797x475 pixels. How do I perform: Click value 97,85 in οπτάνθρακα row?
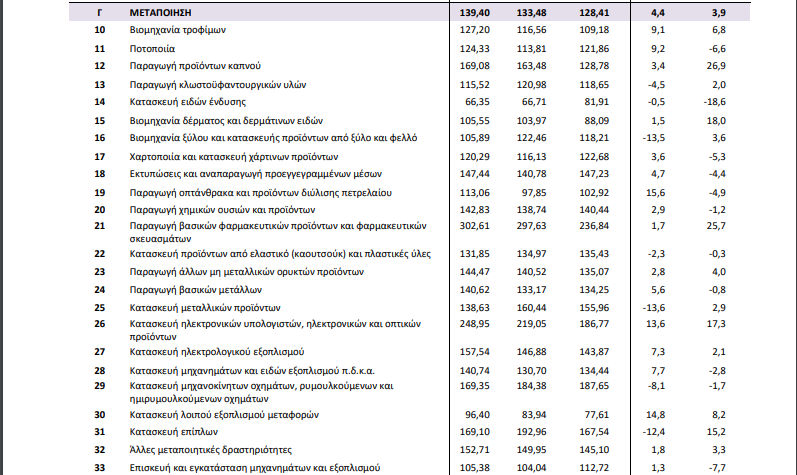[534, 193]
